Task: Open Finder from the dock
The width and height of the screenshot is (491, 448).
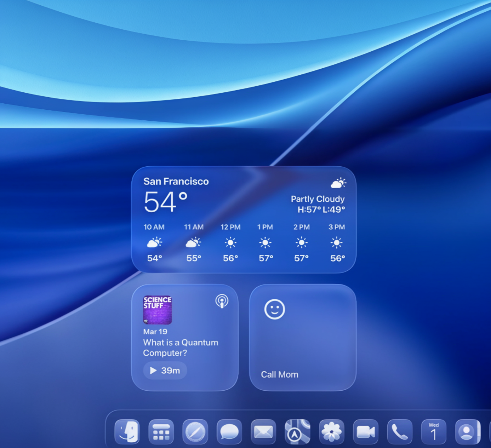Action: [x=127, y=431]
